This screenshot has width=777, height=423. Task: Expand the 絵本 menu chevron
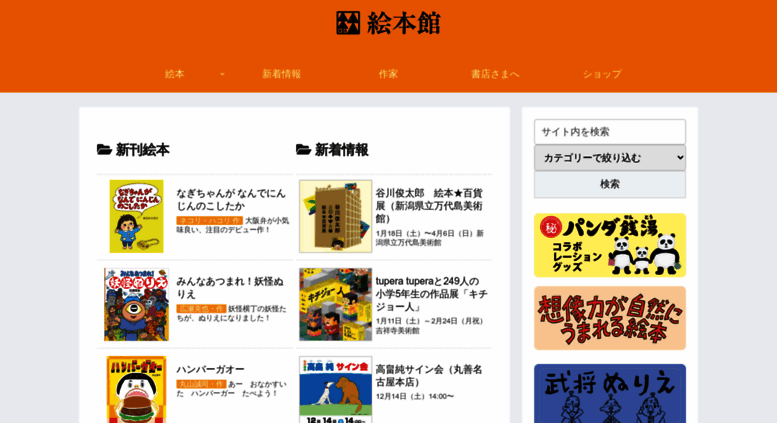coord(222,74)
